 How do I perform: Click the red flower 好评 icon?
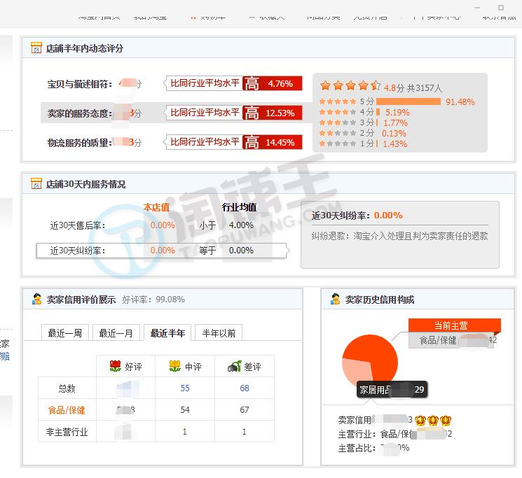tap(115, 366)
